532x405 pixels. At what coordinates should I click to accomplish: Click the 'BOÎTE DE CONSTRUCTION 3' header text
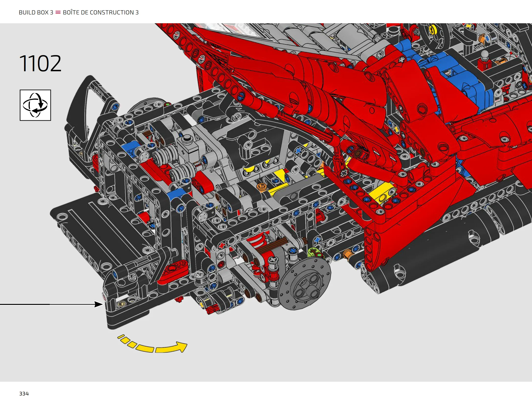[x=101, y=12]
